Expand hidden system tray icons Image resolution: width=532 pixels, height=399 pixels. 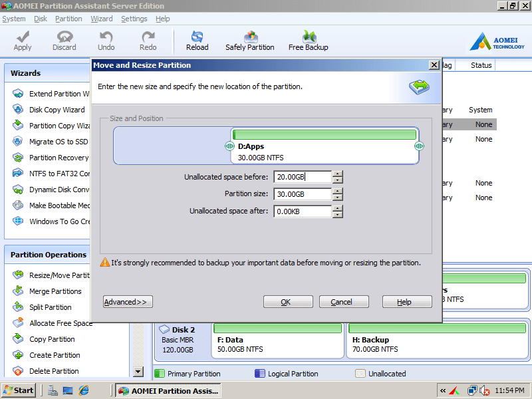442,390
